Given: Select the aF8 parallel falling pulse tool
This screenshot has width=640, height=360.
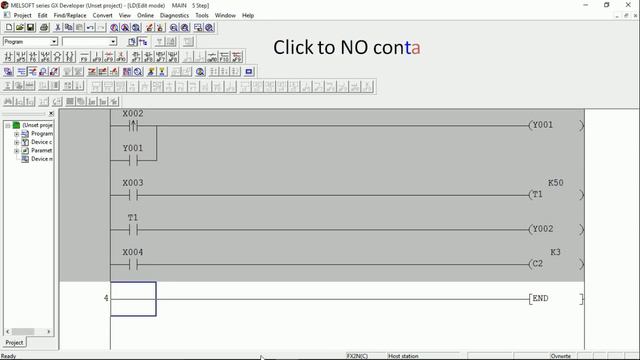Looking at the screenshot, I should 173,56.
